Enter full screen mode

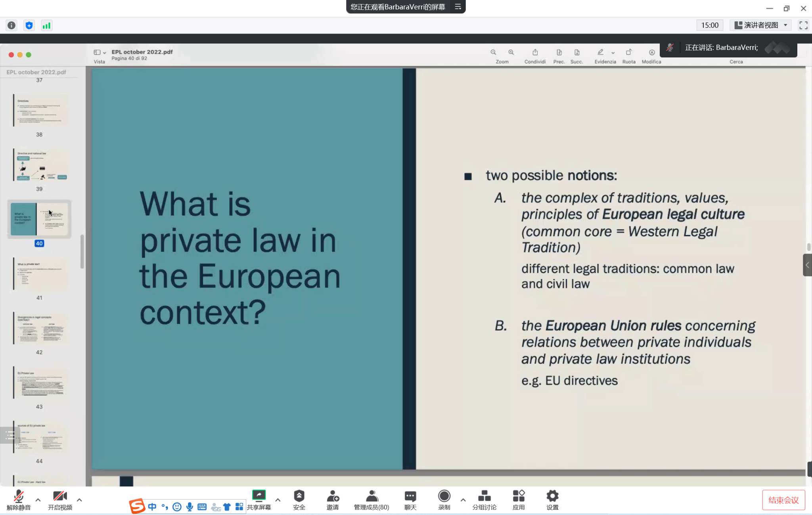tap(803, 25)
